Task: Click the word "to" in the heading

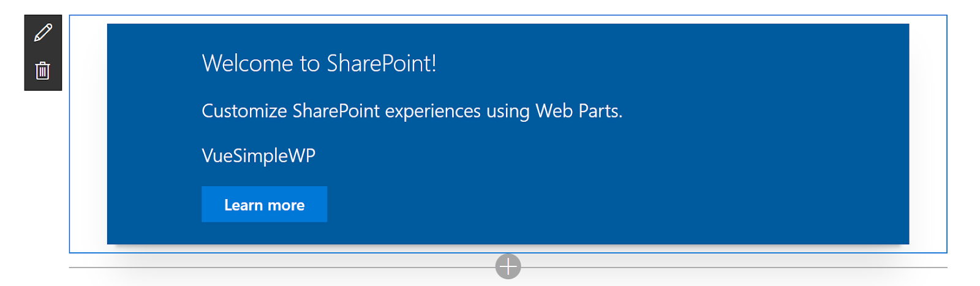Action: click(309, 64)
